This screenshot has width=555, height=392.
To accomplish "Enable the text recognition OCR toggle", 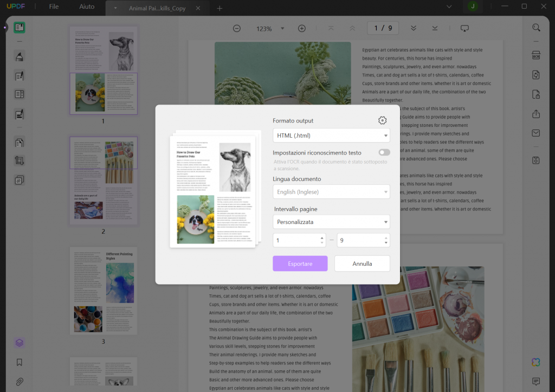I will (384, 152).
